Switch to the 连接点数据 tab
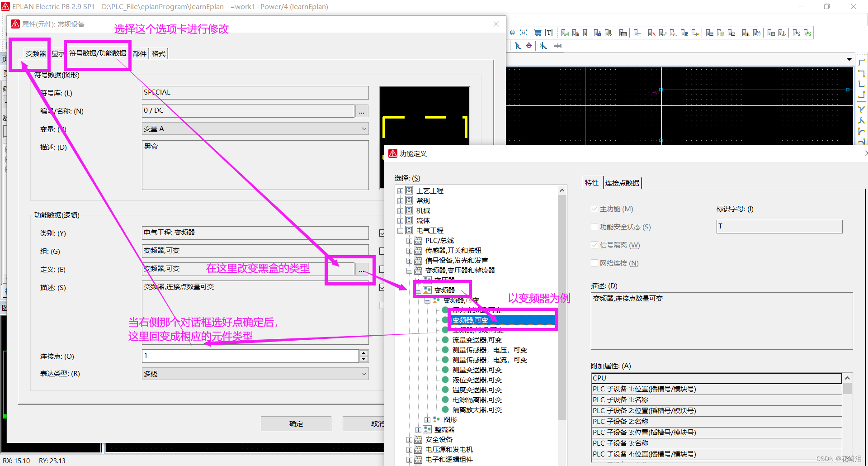The width and height of the screenshot is (868, 466). pos(623,183)
